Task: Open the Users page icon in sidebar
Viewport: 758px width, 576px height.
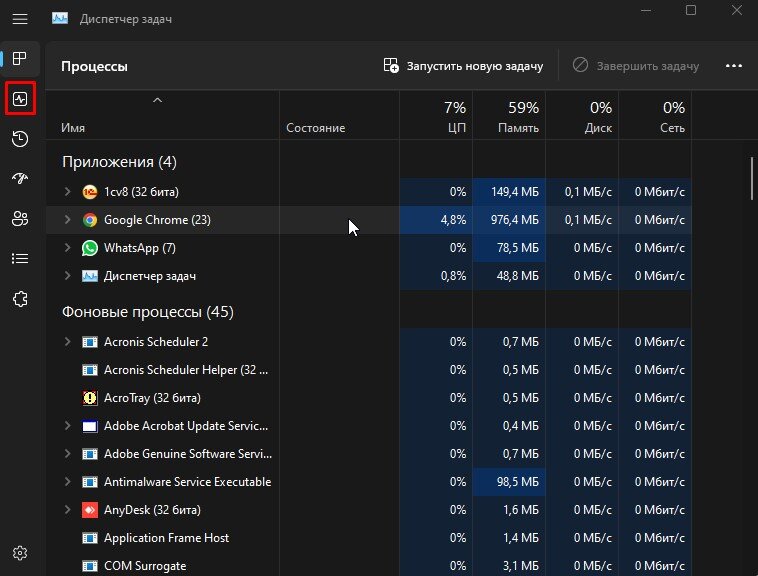Action: (20, 219)
